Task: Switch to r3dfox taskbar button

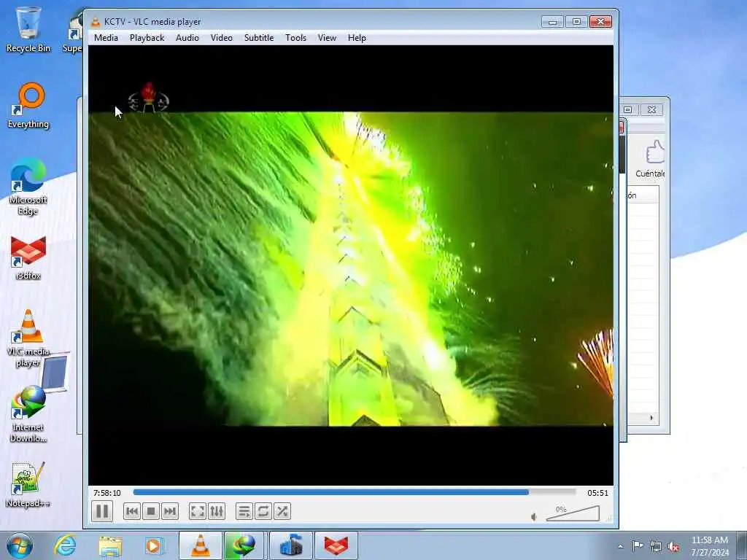Action: pyautogui.click(x=336, y=545)
